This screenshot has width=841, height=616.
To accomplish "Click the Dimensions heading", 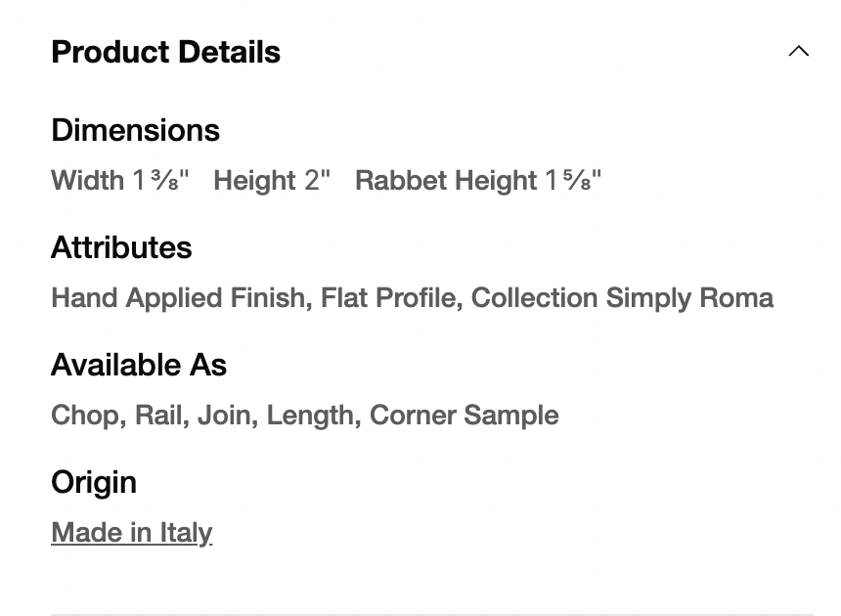I will point(135,130).
